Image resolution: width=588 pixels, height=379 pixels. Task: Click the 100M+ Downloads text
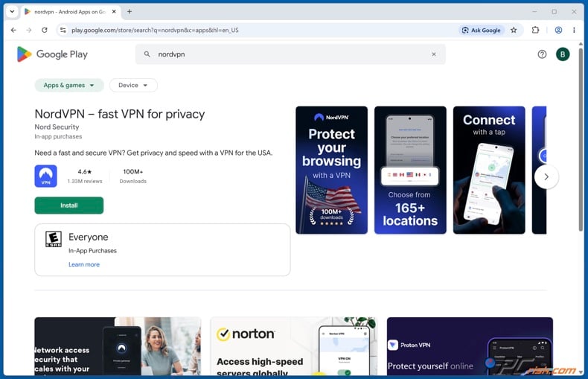(x=133, y=176)
